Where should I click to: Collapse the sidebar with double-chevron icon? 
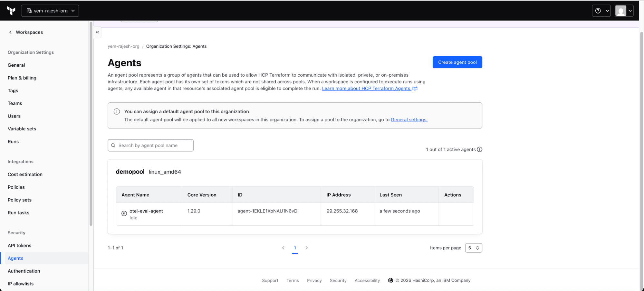coord(97,32)
